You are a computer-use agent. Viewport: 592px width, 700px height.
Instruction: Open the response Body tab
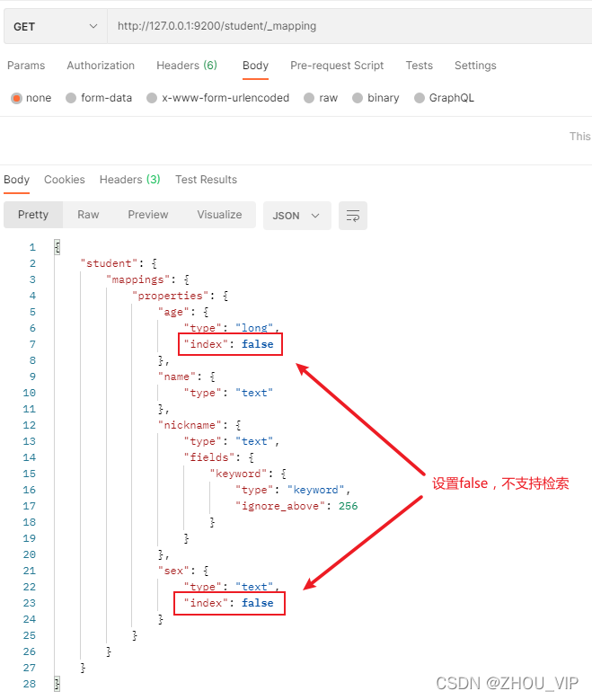tap(16, 180)
